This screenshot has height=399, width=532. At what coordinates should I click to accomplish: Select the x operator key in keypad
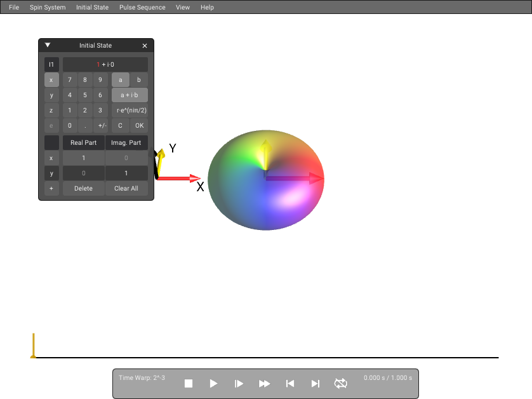(x=51, y=80)
